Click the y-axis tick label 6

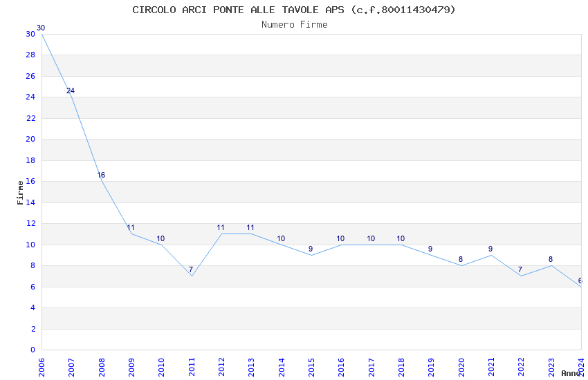(x=33, y=287)
